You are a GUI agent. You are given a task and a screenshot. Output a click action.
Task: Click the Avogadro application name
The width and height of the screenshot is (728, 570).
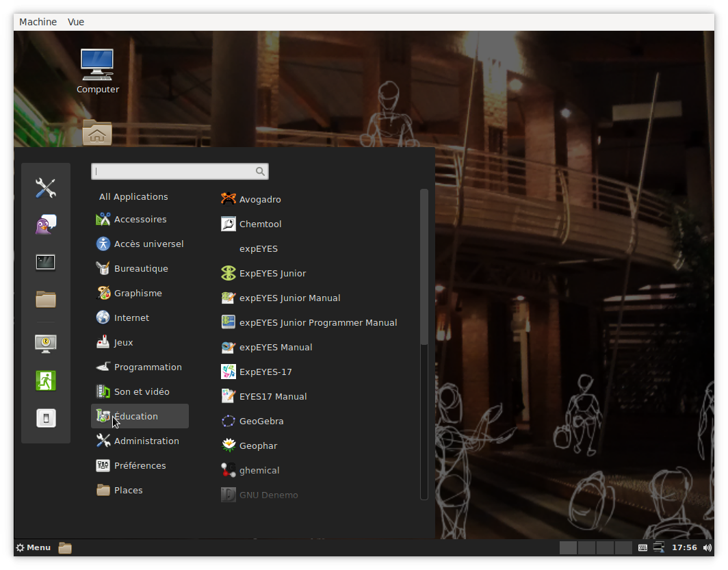coord(260,199)
